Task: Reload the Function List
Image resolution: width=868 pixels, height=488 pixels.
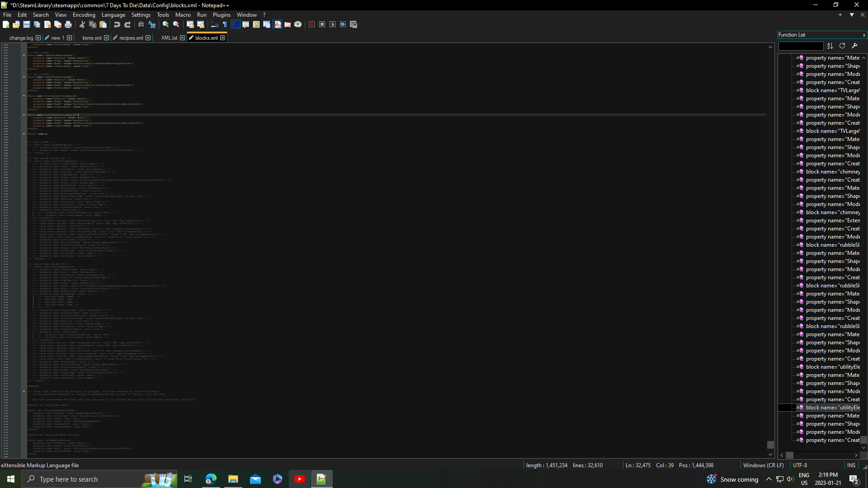Action: pyautogui.click(x=842, y=46)
